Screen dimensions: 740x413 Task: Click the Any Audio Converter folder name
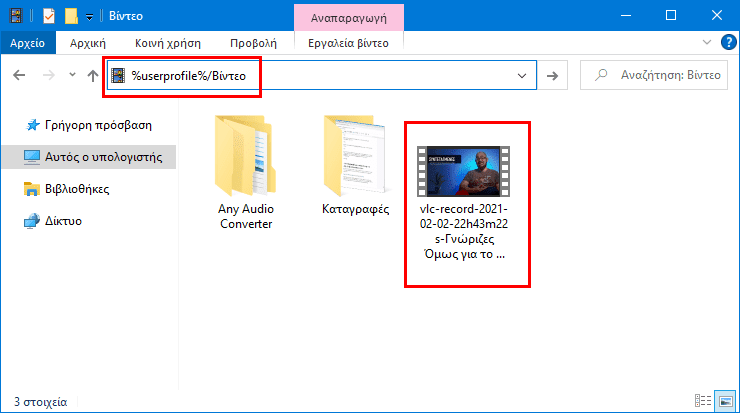[x=246, y=216]
